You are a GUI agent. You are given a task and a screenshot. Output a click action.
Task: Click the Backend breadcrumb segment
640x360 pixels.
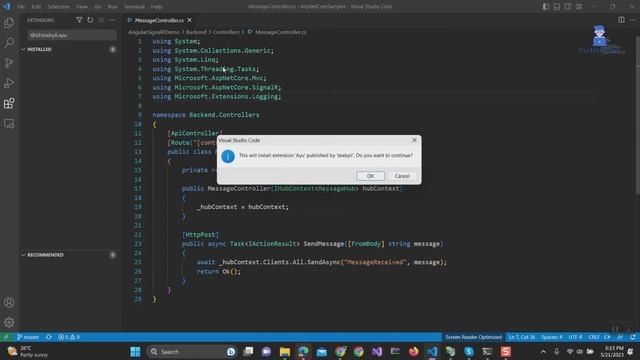[196, 32]
